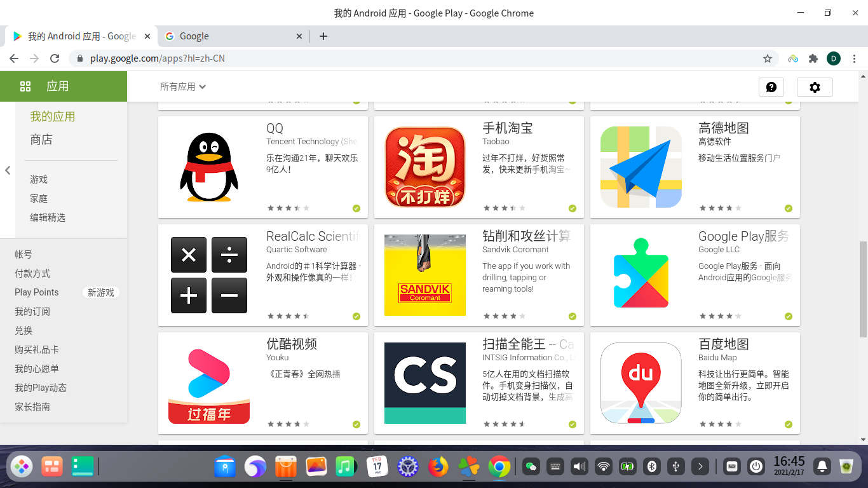Image resolution: width=868 pixels, height=488 pixels.
Task: Close the Google tab
Action: (x=299, y=36)
